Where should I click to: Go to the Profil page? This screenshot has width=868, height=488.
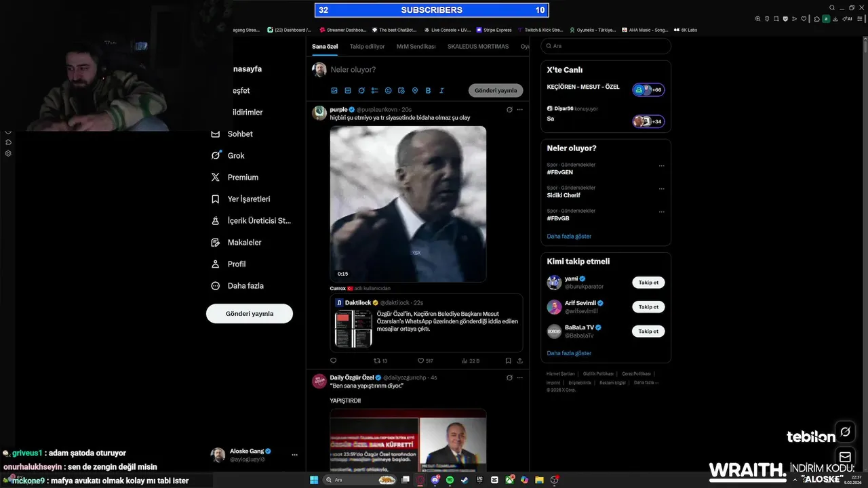pyautogui.click(x=229, y=264)
